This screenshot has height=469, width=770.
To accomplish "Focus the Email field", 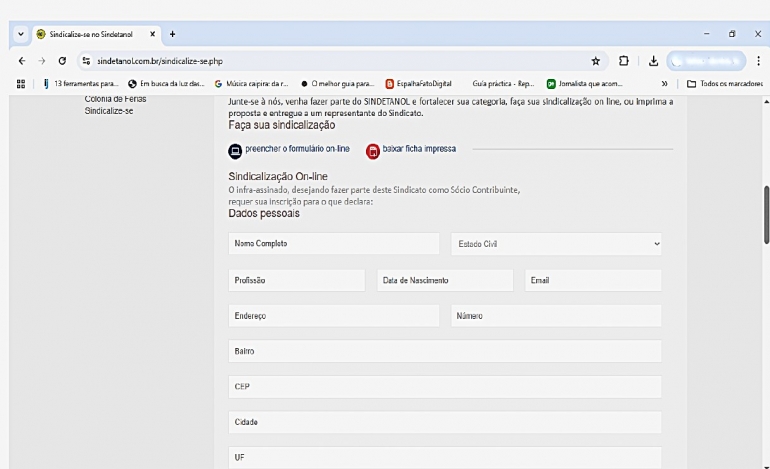I will tap(593, 280).
